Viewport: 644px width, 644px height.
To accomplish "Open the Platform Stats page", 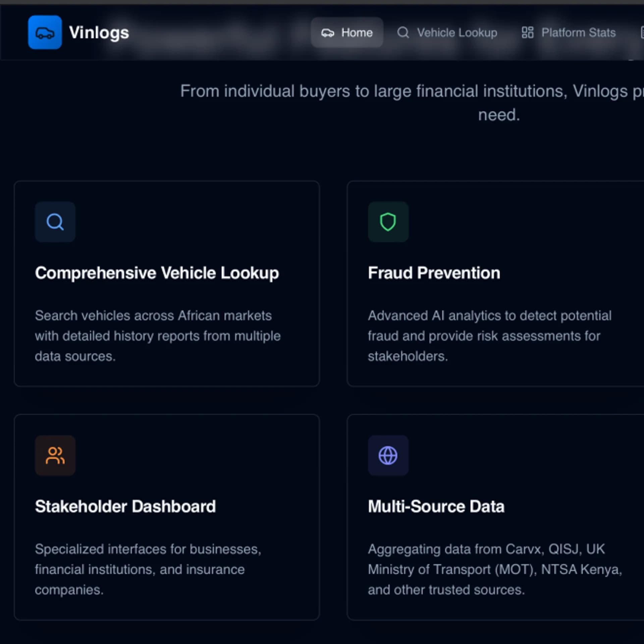I will (569, 33).
